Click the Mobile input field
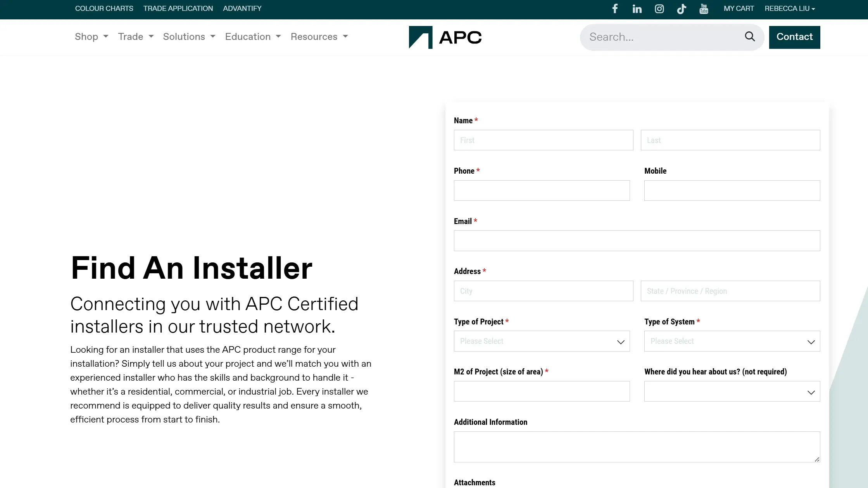The image size is (868, 488). pyautogui.click(x=732, y=190)
